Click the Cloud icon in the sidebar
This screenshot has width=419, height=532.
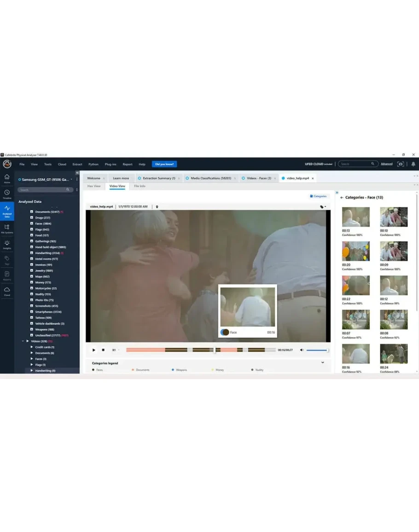pos(7,291)
